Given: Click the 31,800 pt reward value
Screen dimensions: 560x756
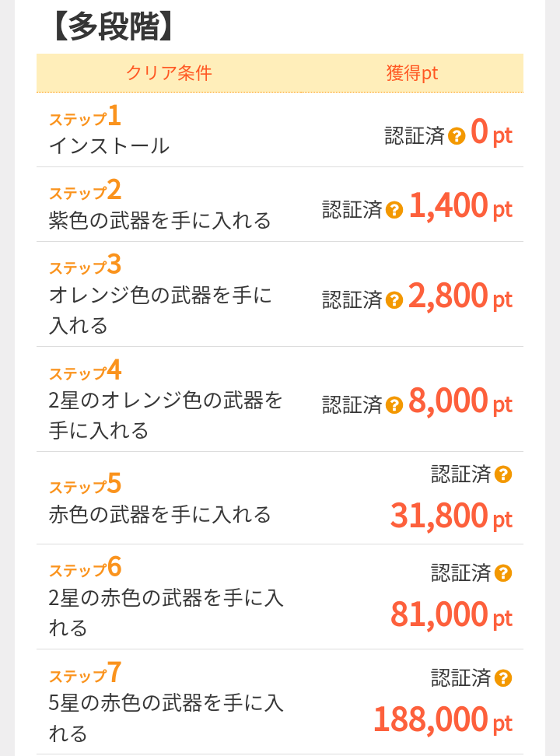Looking at the screenshot, I should coord(451,516).
